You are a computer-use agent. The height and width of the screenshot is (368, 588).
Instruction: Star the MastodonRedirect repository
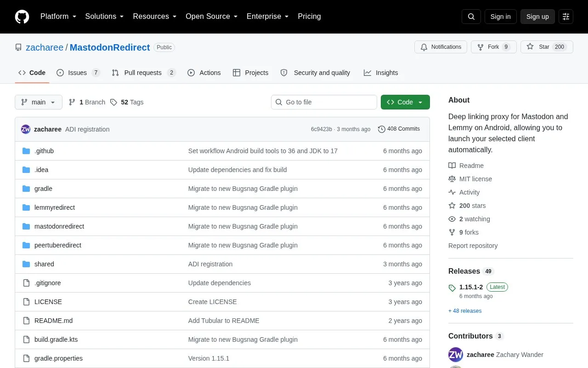click(x=547, y=47)
